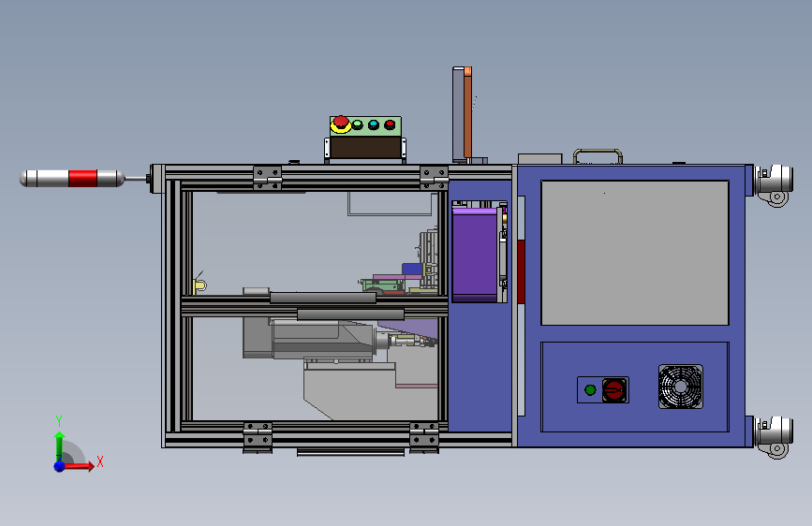Pick the purple box component
The height and width of the screenshot is (526, 812).
coord(474,255)
